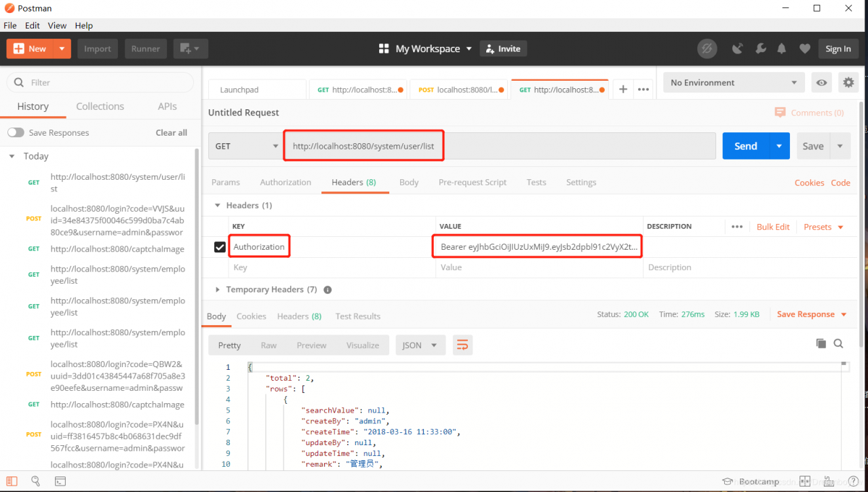
Task: Open Find and Replace from status bar
Action: point(35,481)
